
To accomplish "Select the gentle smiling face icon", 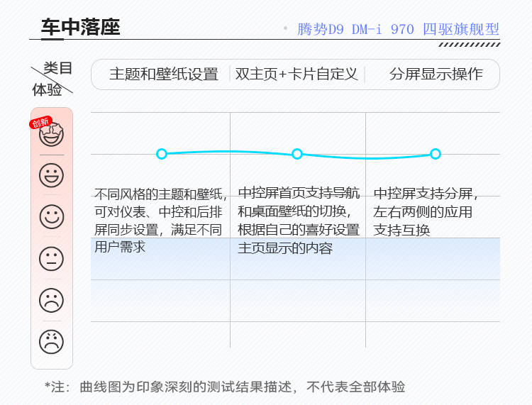I will 51,217.
